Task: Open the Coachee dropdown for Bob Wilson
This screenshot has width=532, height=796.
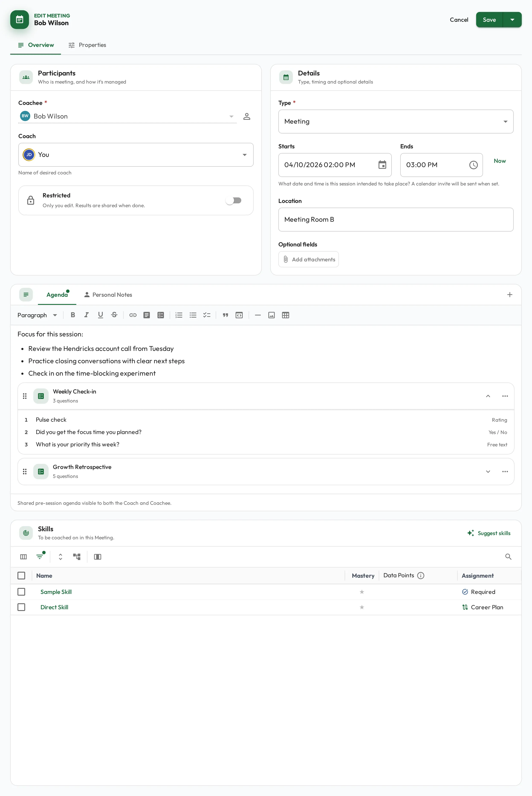Action: click(127, 116)
